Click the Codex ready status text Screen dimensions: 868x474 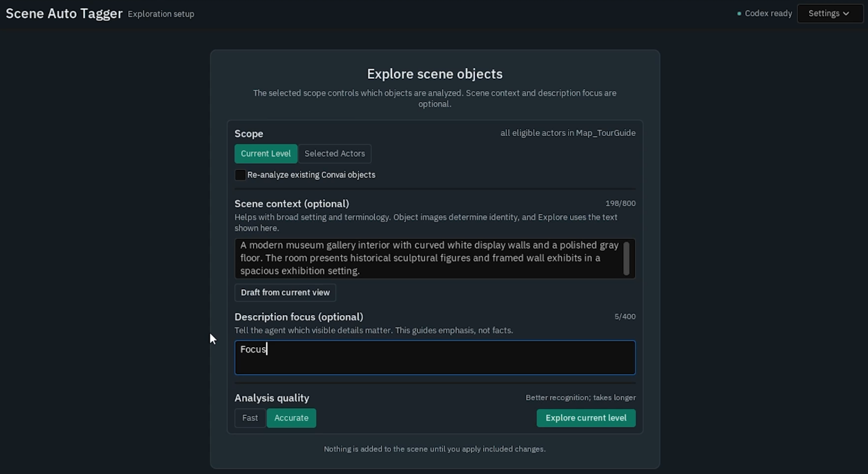pyautogui.click(x=768, y=14)
